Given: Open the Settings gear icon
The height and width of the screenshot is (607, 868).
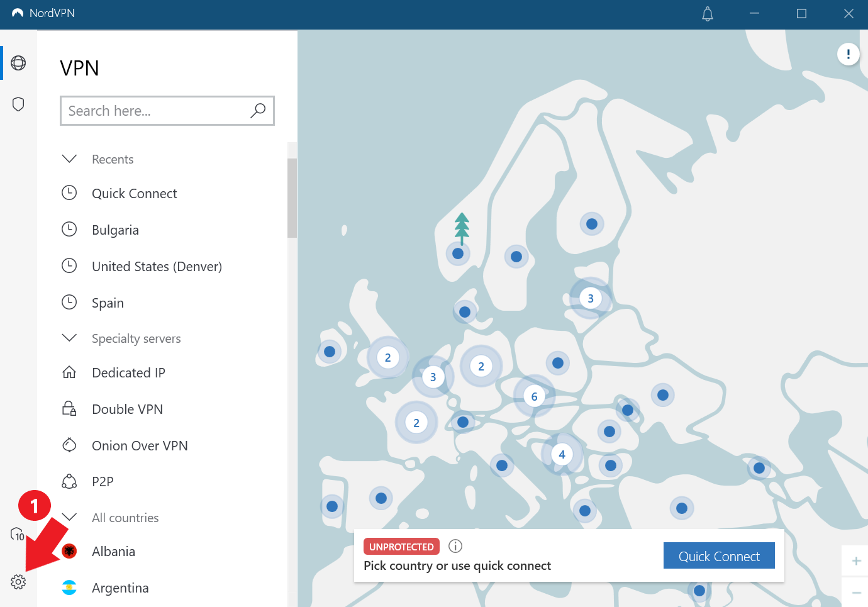Looking at the screenshot, I should pyautogui.click(x=18, y=582).
